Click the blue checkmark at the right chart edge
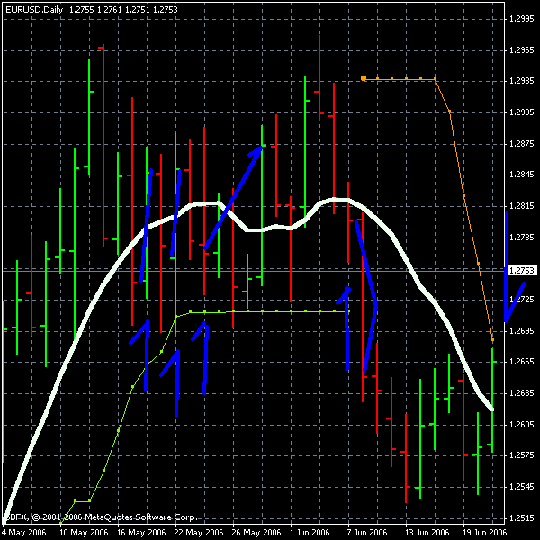 516,302
